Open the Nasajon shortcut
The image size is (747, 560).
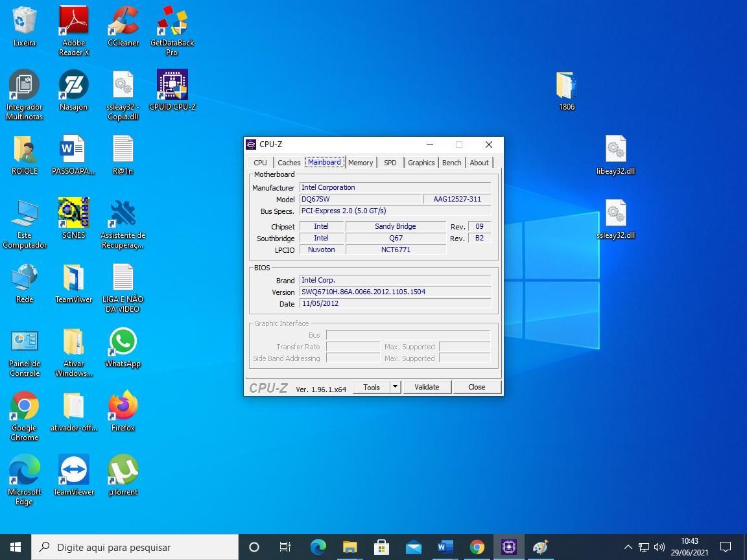tap(74, 91)
